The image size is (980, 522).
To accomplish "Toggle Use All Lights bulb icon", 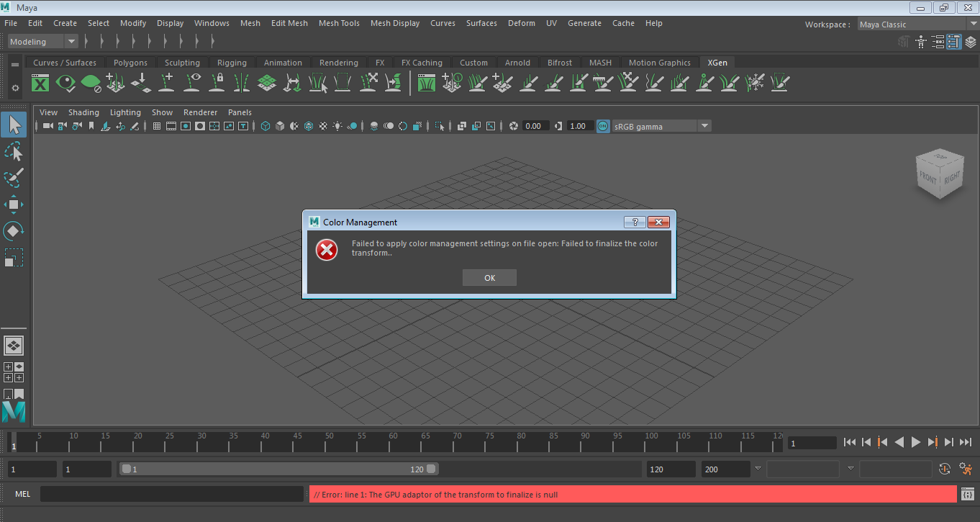I will (x=337, y=126).
